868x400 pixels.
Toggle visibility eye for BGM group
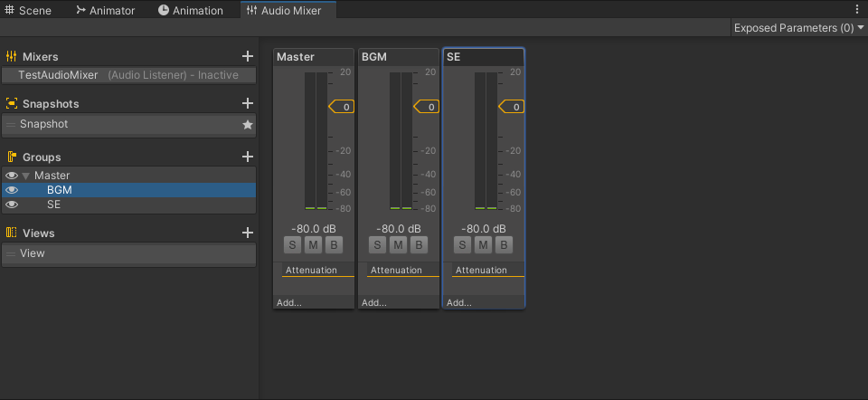11,190
